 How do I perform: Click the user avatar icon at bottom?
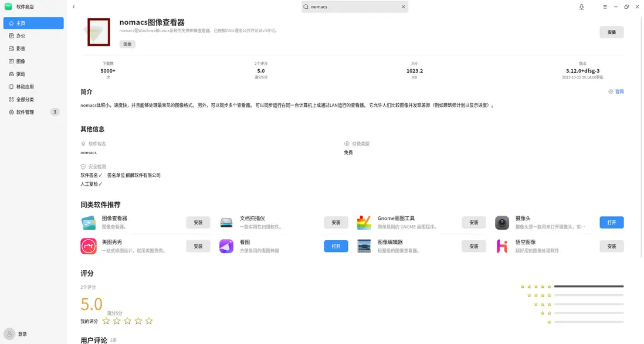tap(9, 333)
